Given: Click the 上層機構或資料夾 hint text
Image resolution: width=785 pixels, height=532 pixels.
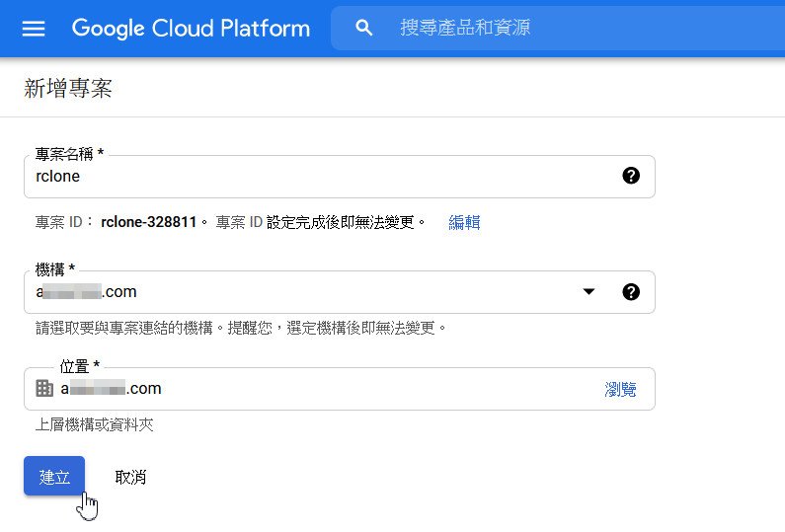Looking at the screenshot, I should [x=95, y=425].
